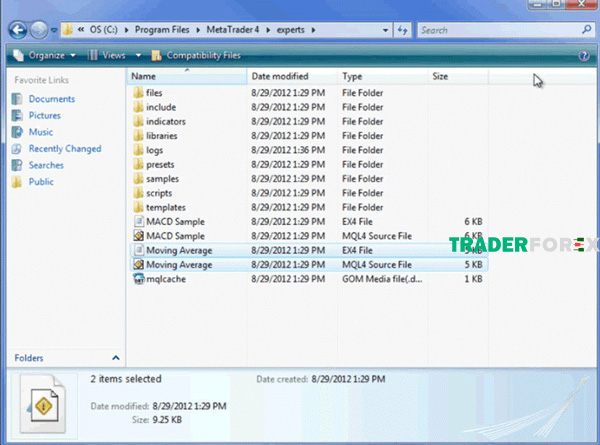Click the 'mqlcache' file name
The height and width of the screenshot is (445, 600).
click(x=166, y=279)
